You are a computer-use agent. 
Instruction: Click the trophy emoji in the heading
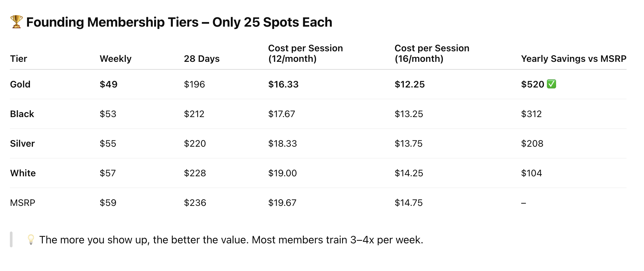[16, 22]
